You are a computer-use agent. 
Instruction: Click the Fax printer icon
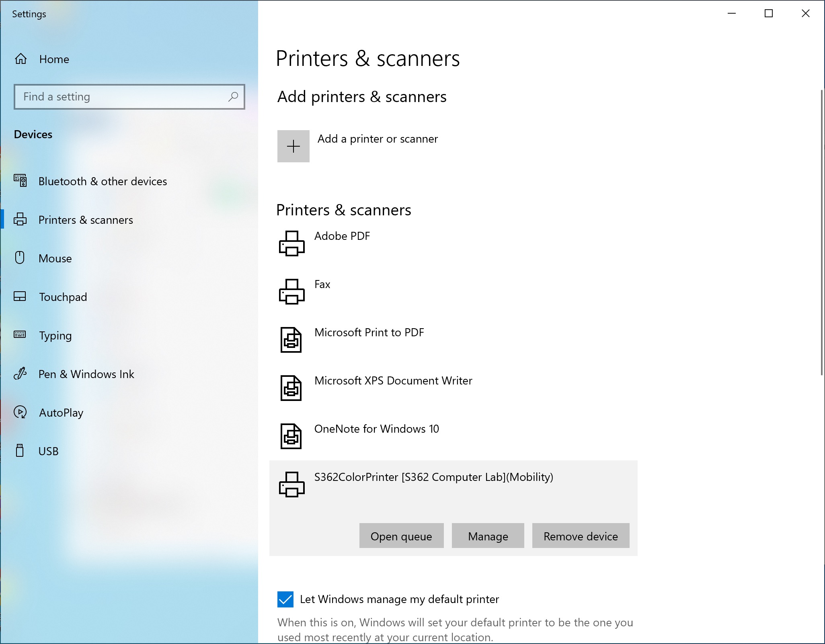292,291
